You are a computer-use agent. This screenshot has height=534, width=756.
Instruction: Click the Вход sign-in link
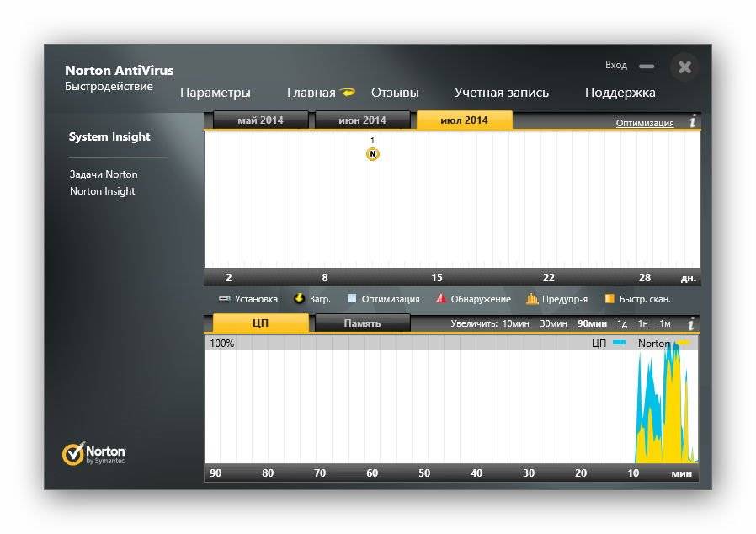click(616, 65)
